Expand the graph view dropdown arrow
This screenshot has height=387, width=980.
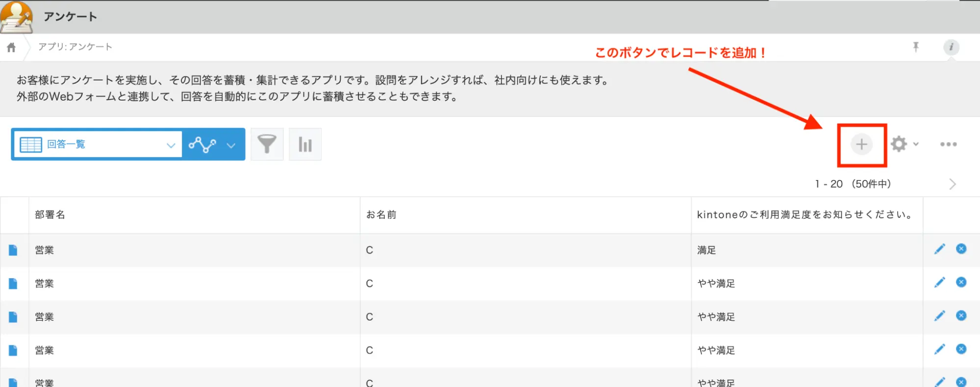(x=231, y=145)
